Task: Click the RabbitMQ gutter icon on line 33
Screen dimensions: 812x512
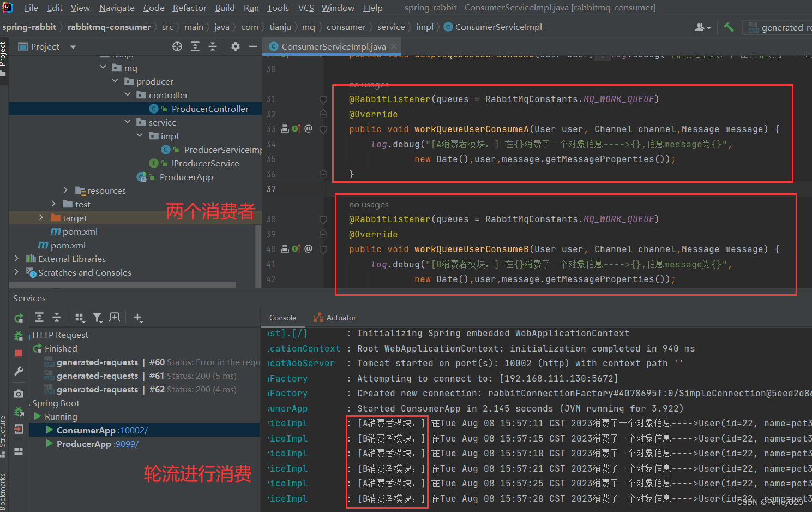Action: tap(285, 129)
